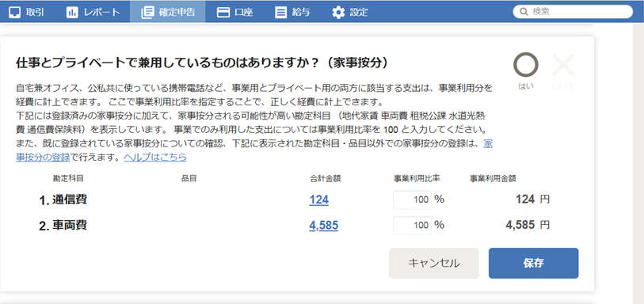The height and width of the screenshot is (304, 644).
Task: Click the 4,585 円 business amount value
Action: coord(528,225)
